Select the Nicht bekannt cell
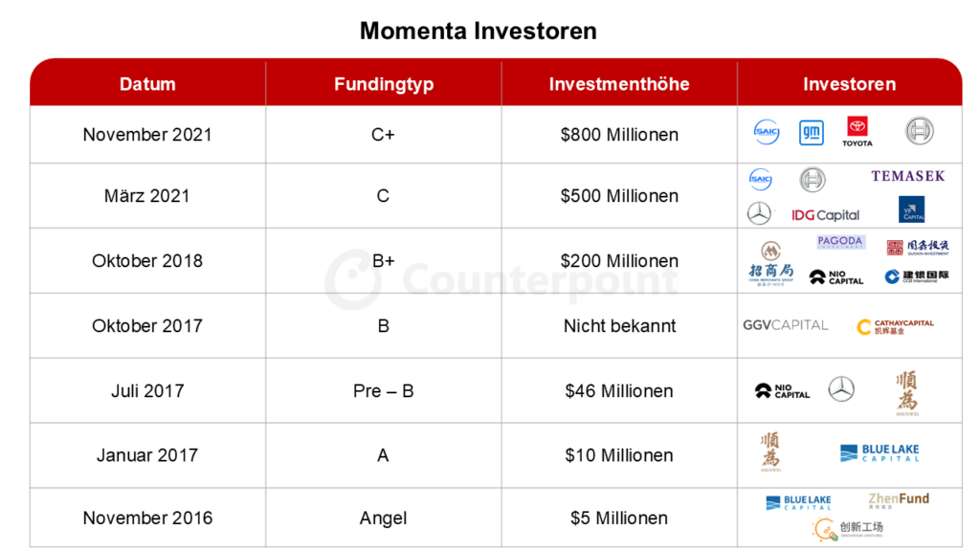Viewport: 980px width, 551px height. (x=619, y=325)
